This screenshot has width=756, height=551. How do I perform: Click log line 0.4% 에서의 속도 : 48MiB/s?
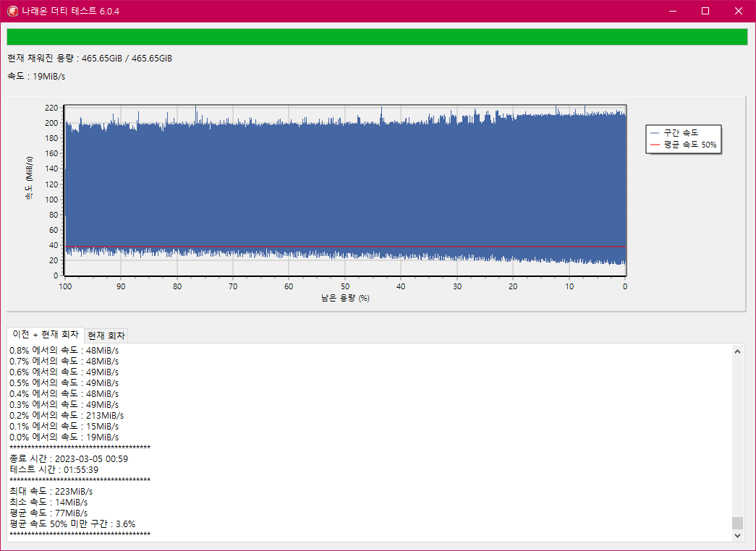(x=64, y=394)
